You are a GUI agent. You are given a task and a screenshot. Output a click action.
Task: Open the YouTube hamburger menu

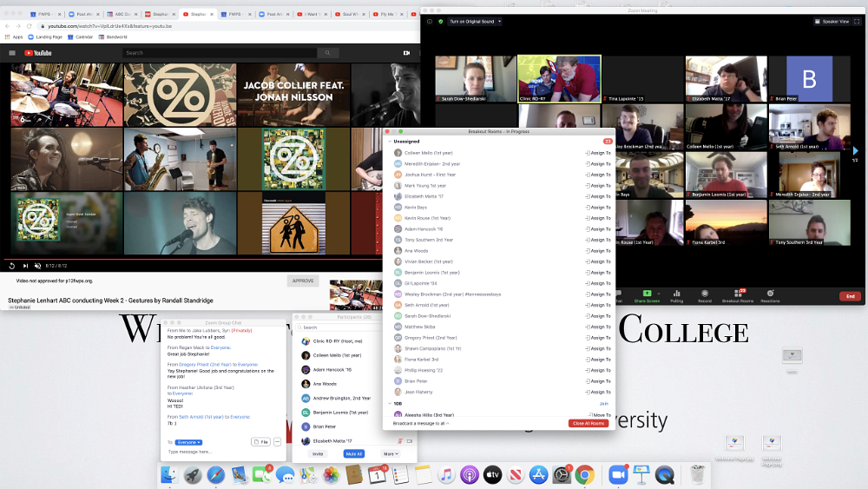12,53
